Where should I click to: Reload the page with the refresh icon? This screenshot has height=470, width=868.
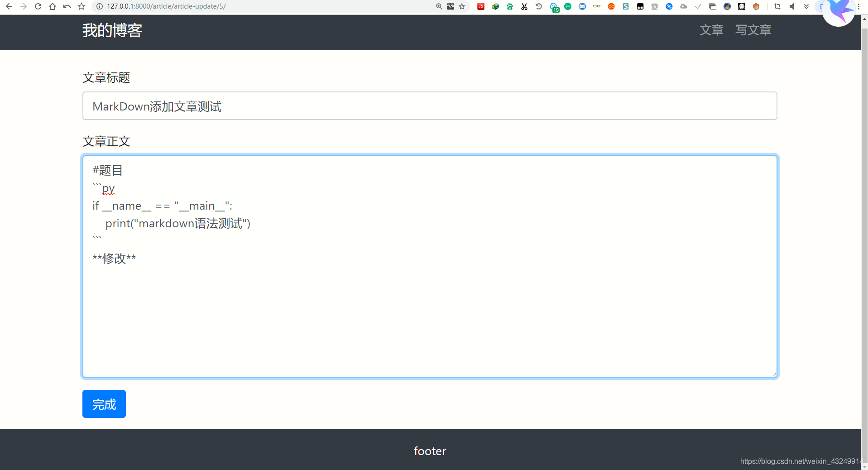point(38,6)
